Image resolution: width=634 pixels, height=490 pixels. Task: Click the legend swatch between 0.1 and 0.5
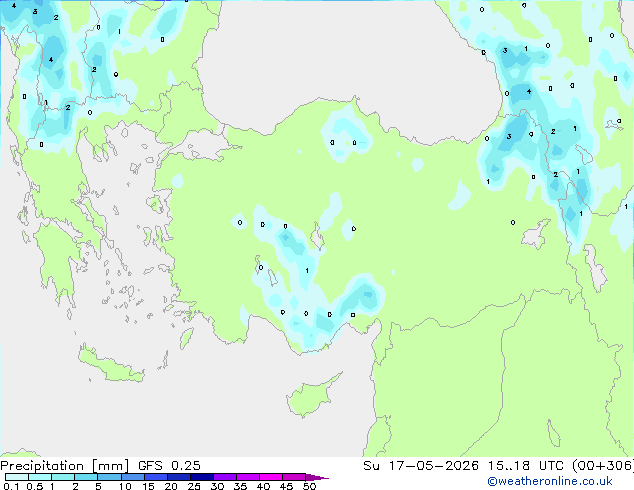17,477
